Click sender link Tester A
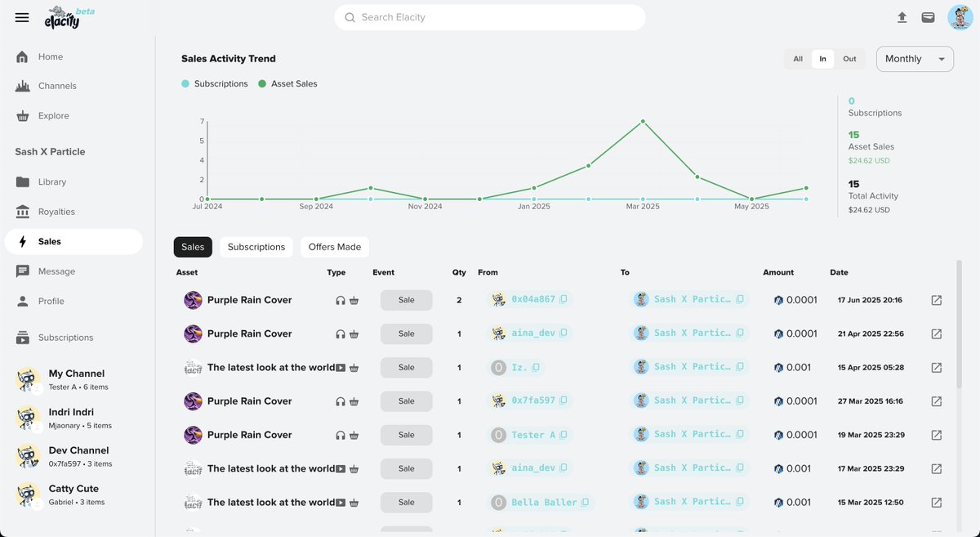The image size is (980, 537). click(533, 435)
